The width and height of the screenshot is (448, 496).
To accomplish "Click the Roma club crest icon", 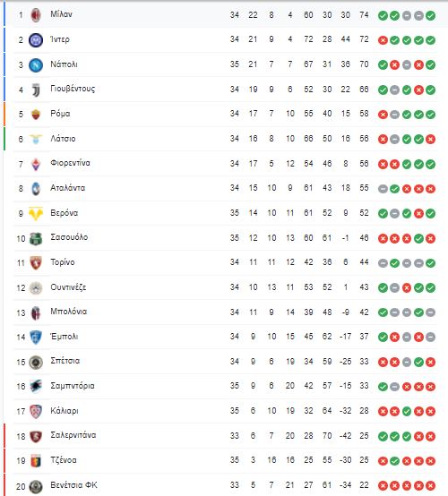I will point(36,115).
